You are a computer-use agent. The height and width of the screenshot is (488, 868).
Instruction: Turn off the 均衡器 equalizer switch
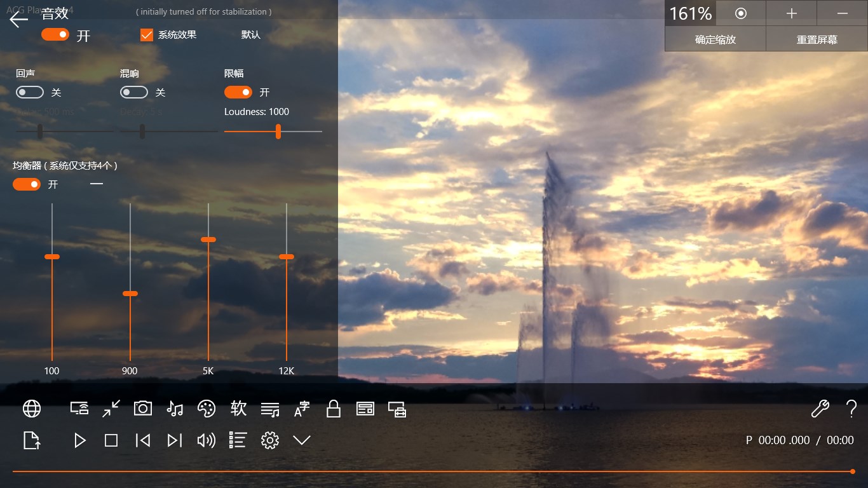point(27,184)
